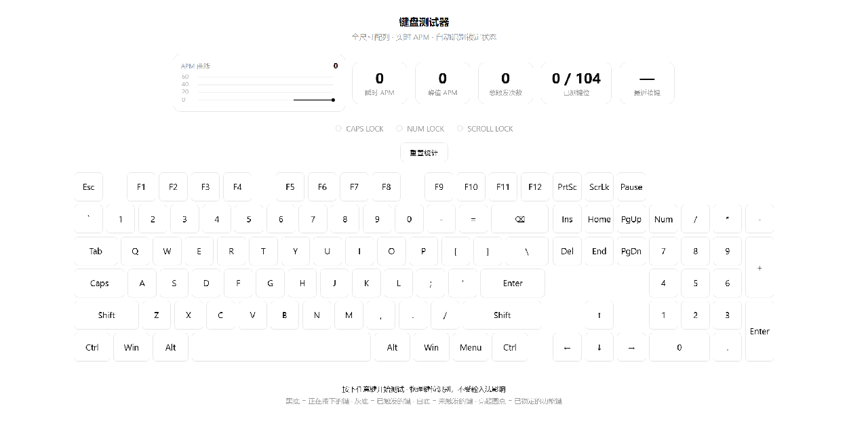Screen dimensions: 868x434
Task: Click the A key
Action: tap(142, 283)
